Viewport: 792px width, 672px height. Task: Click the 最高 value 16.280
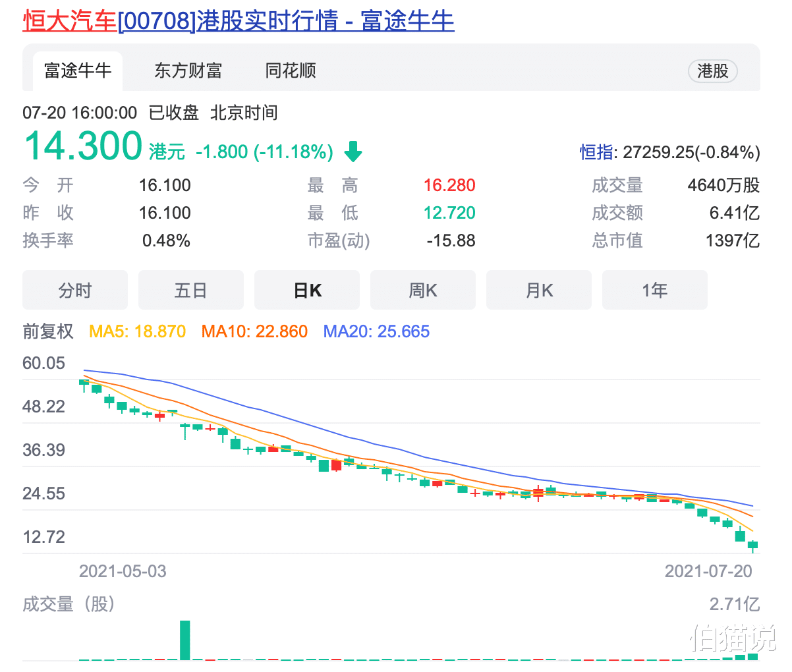pos(449,185)
